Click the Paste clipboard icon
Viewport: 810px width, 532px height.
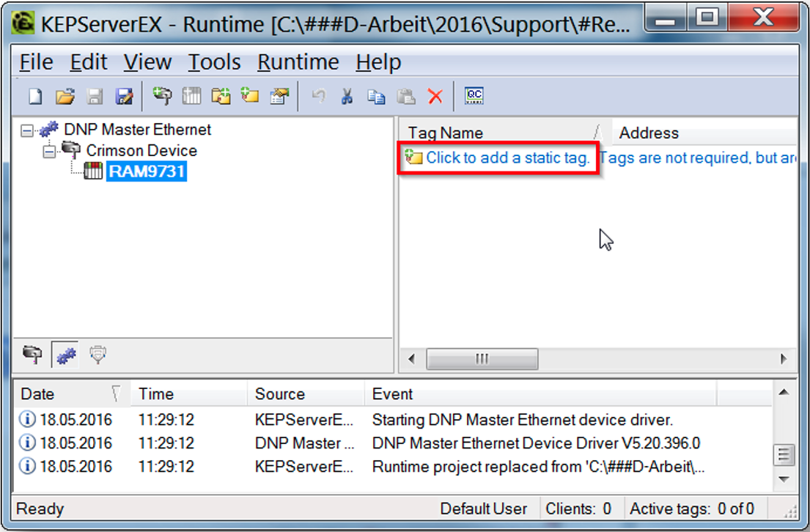tap(405, 96)
